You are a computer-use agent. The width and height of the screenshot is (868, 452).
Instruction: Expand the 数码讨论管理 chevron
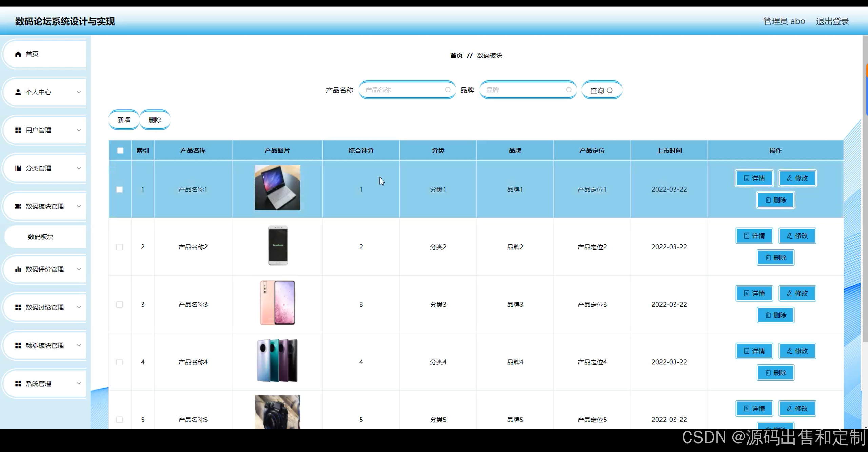(79, 307)
